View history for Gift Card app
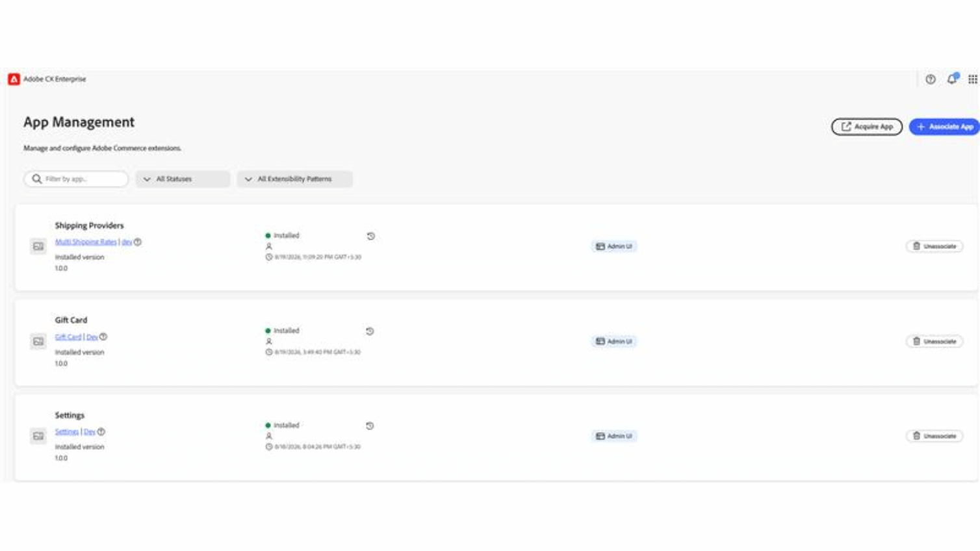This screenshot has height=551, width=980. pyautogui.click(x=370, y=331)
